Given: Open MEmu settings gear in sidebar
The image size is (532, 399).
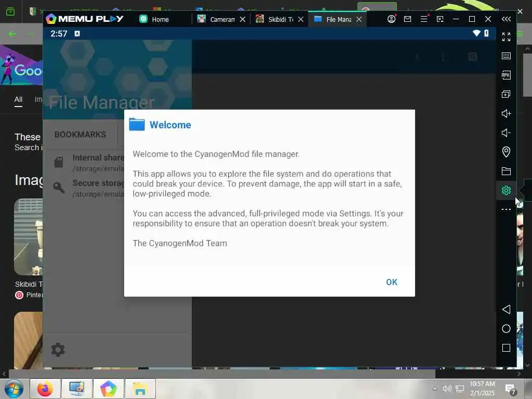Looking at the screenshot, I should click(x=506, y=190).
